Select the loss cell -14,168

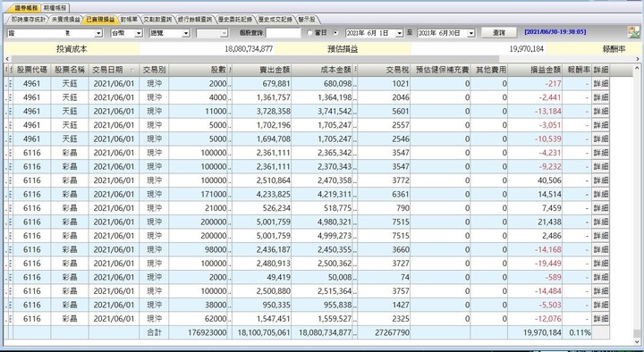click(535, 249)
